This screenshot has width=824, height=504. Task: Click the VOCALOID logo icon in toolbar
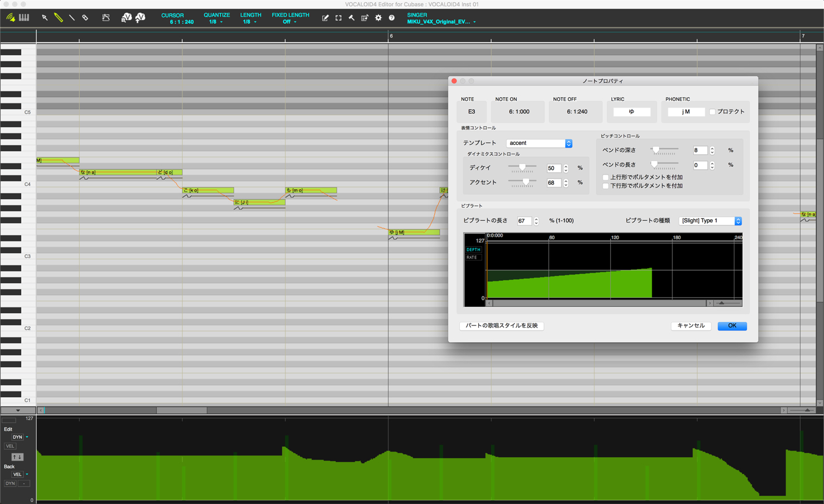coord(11,18)
